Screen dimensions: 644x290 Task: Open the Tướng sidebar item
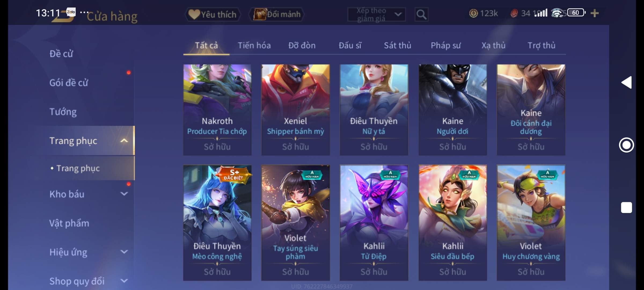click(63, 112)
